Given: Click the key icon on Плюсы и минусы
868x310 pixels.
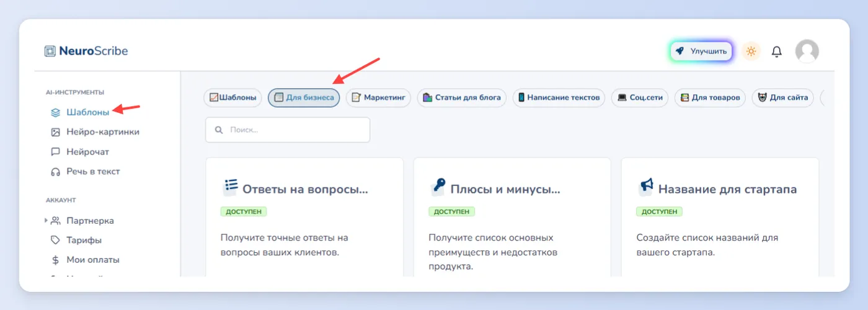Looking at the screenshot, I should click(x=438, y=187).
